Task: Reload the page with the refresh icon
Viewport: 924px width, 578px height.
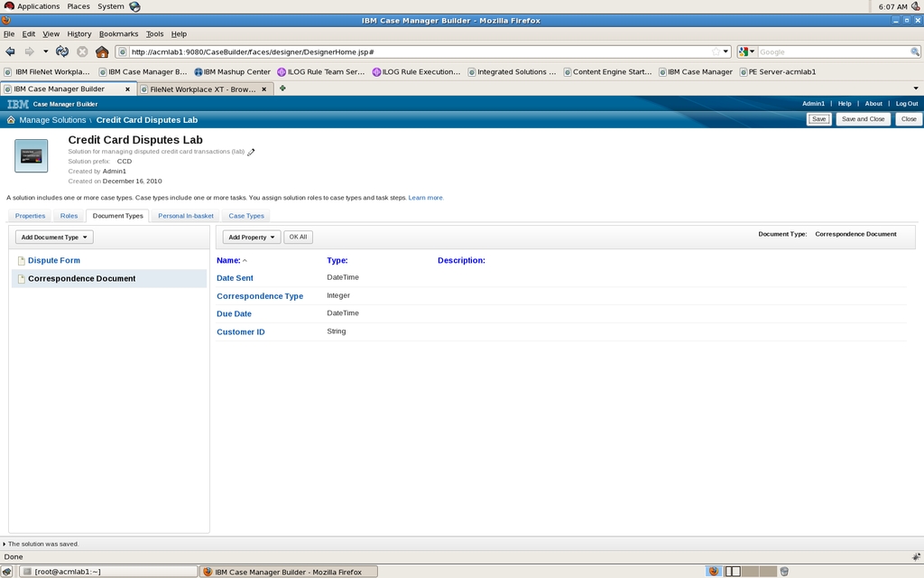Action: 62,51
